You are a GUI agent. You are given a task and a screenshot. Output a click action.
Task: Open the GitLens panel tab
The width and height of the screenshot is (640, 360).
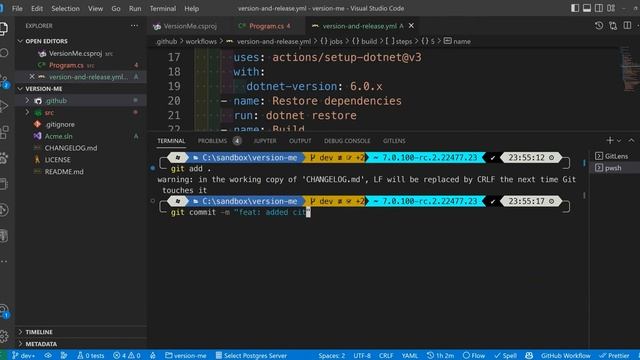tap(394, 141)
